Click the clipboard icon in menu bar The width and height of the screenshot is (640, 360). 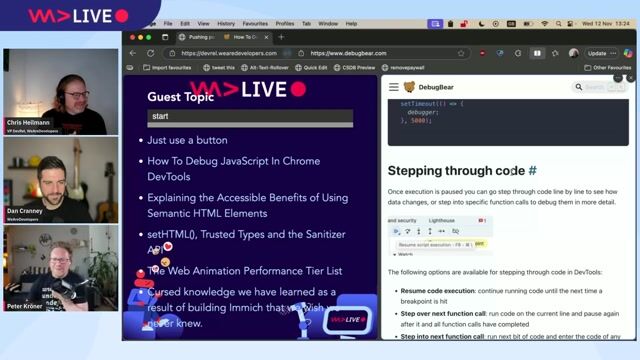(x=450, y=24)
